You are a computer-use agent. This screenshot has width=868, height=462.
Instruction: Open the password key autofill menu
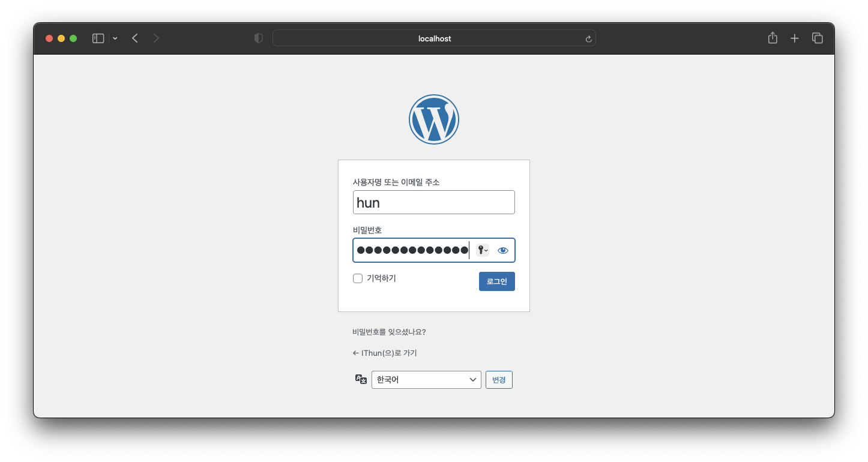(x=483, y=250)
